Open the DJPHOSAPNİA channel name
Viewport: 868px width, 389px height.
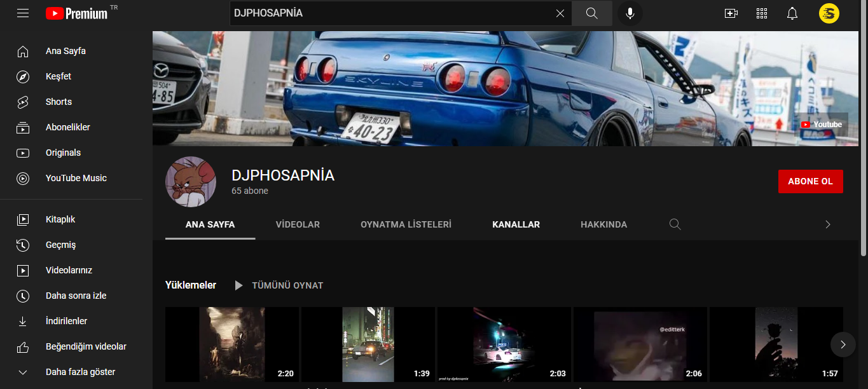[x=283, y=175]
